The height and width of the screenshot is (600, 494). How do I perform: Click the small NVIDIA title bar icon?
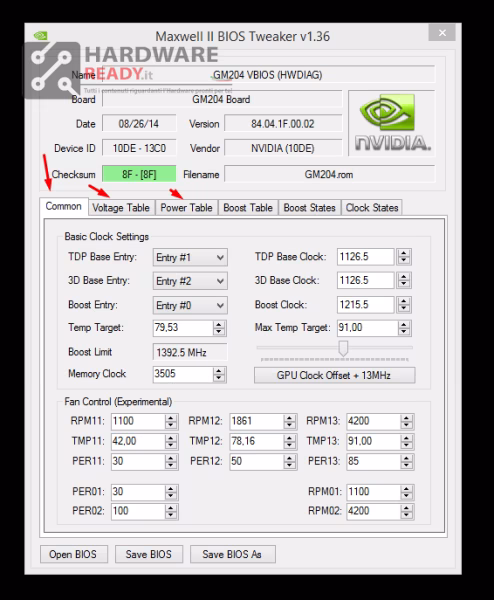(40, 36)
